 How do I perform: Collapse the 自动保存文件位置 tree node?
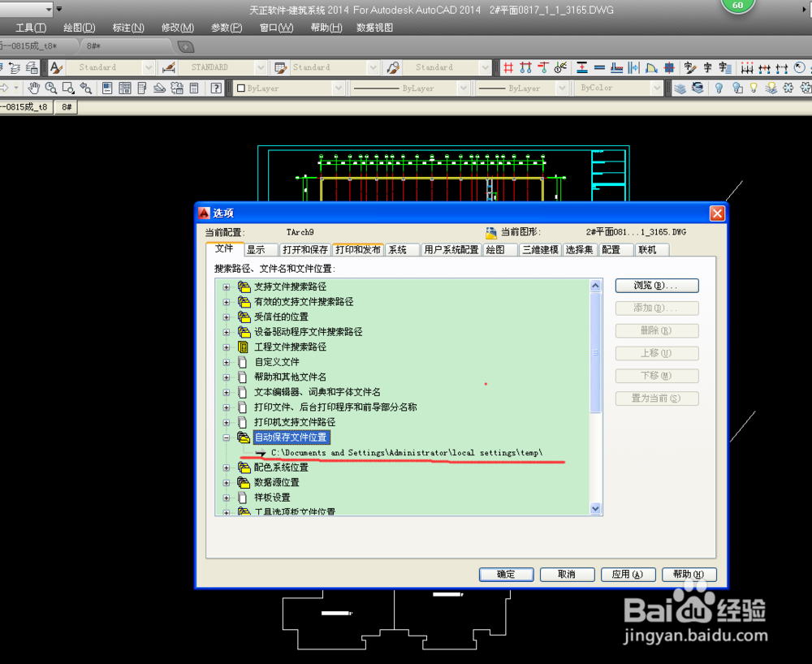[x=227, y=438]
